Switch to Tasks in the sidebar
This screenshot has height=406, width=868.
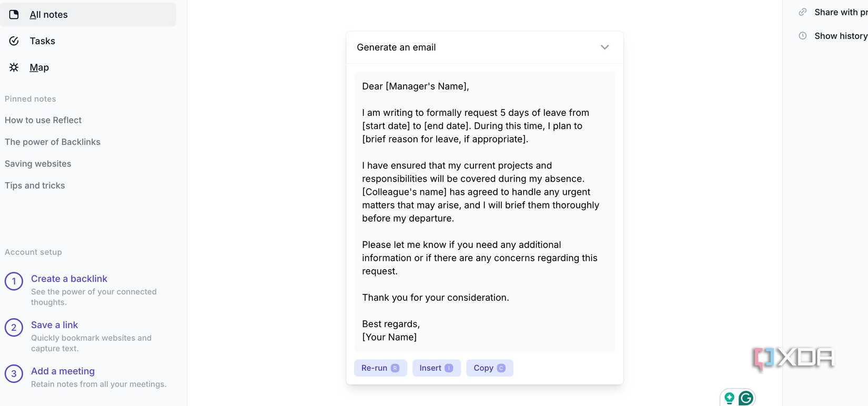tap(42, 41)
